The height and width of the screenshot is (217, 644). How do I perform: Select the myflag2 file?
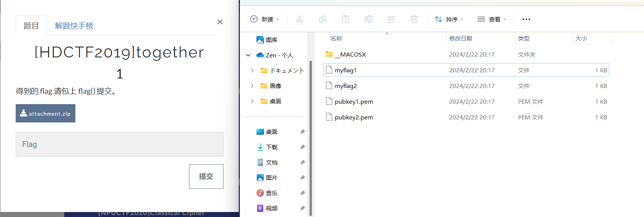466,86
